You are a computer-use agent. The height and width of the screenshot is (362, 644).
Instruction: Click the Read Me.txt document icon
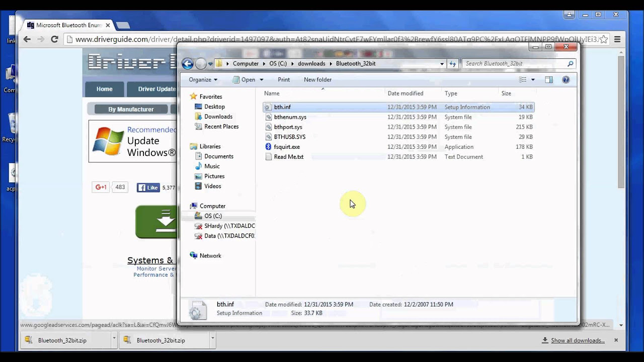coord(268,157)
